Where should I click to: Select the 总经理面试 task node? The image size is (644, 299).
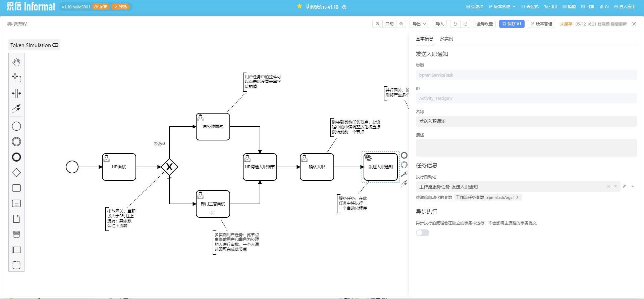(213, 127)
